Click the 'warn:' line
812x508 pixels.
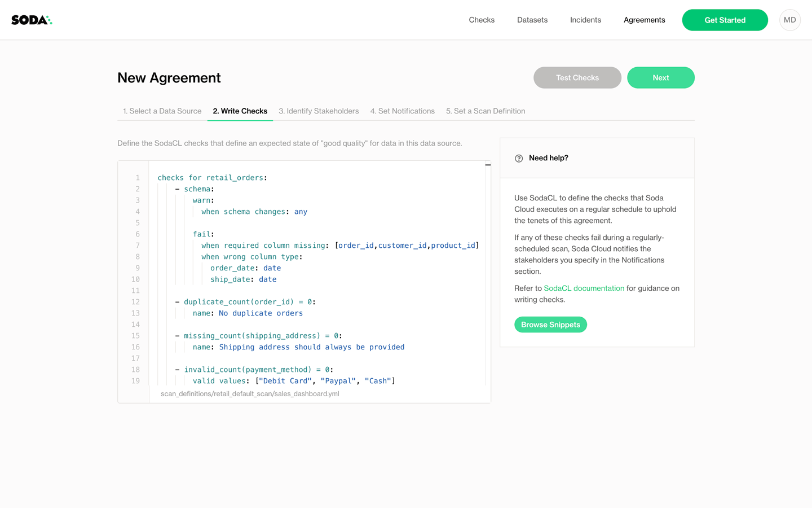(204, 200)
